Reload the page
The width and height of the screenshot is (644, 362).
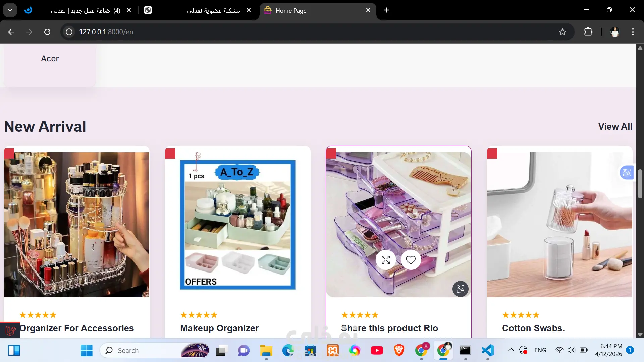click(47, 32)
